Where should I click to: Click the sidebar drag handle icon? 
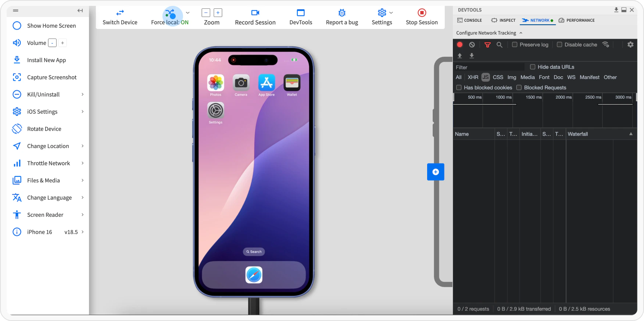15,11
